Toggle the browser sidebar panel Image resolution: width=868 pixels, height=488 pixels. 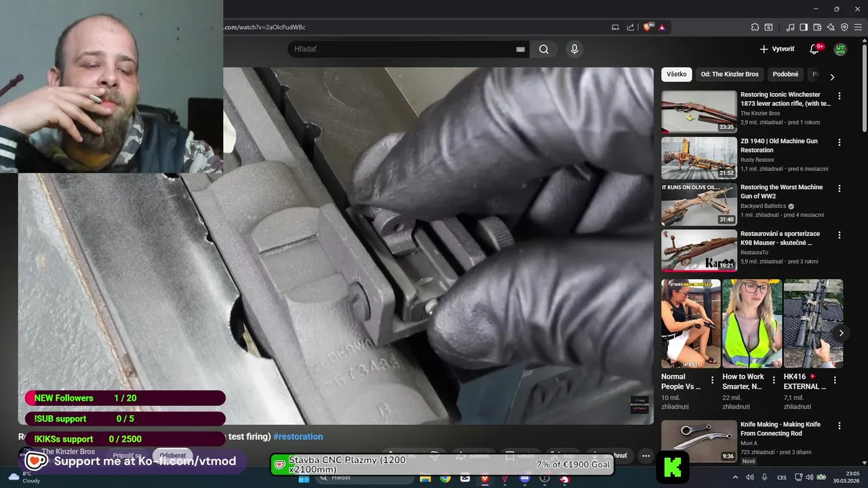[x=804, y=27]
